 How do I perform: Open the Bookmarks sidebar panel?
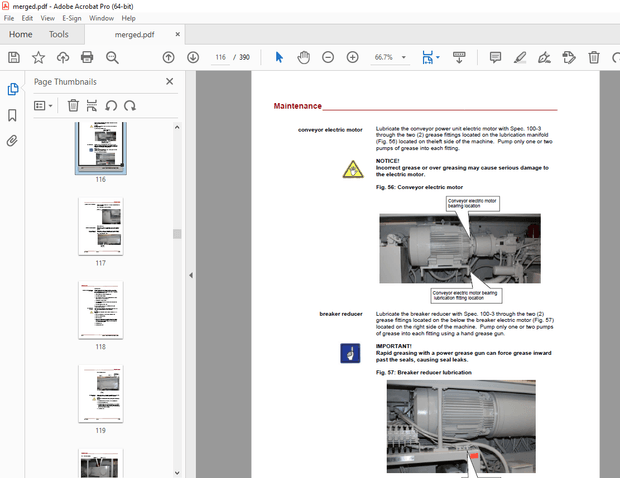pyautogui.click(x=12, y=115)
